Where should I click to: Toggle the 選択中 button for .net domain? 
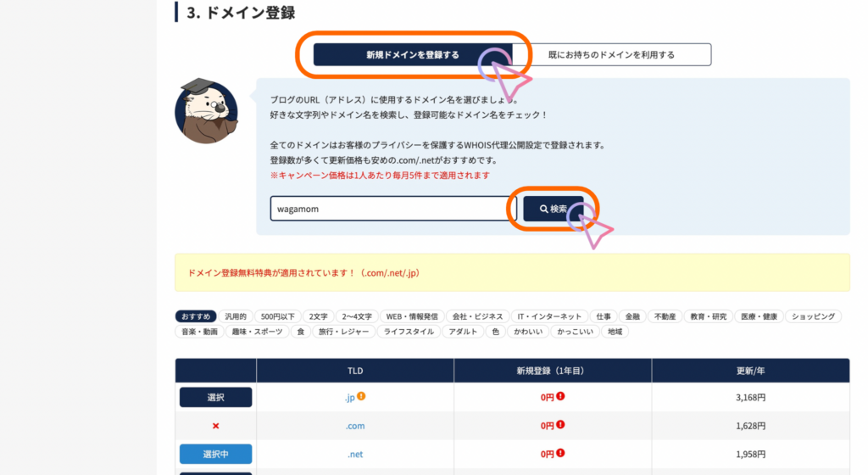[x=215, y=454]
